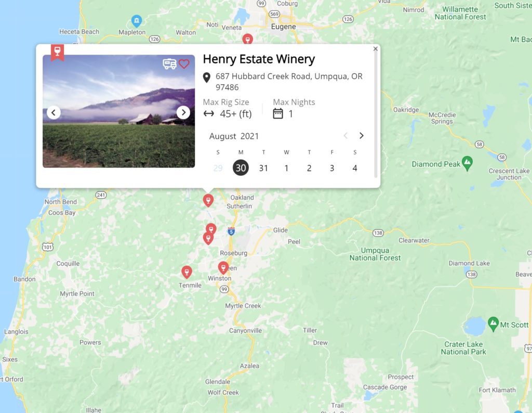The width and height of the screenshot is (532, 413).
Task: Go to previous month in calendar
Action: pyautogui.click(x=345, y=136)
